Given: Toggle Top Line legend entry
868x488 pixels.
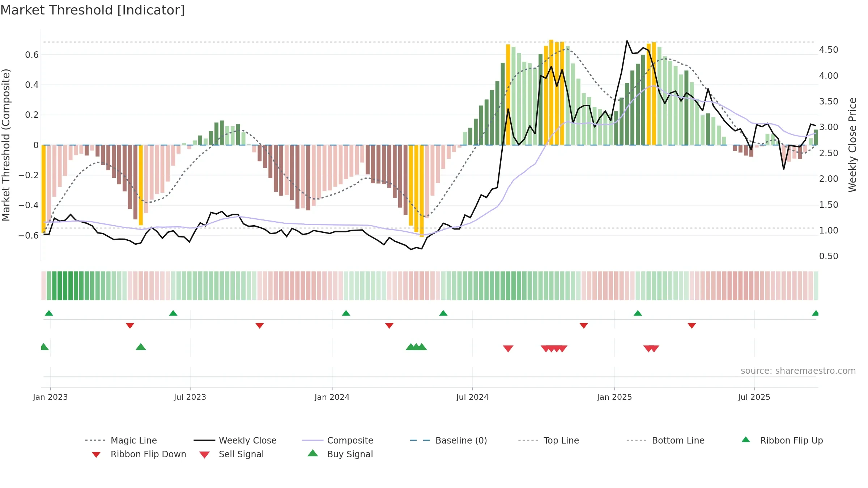Looking at the screenshot, I should click(x=548, y=440).
